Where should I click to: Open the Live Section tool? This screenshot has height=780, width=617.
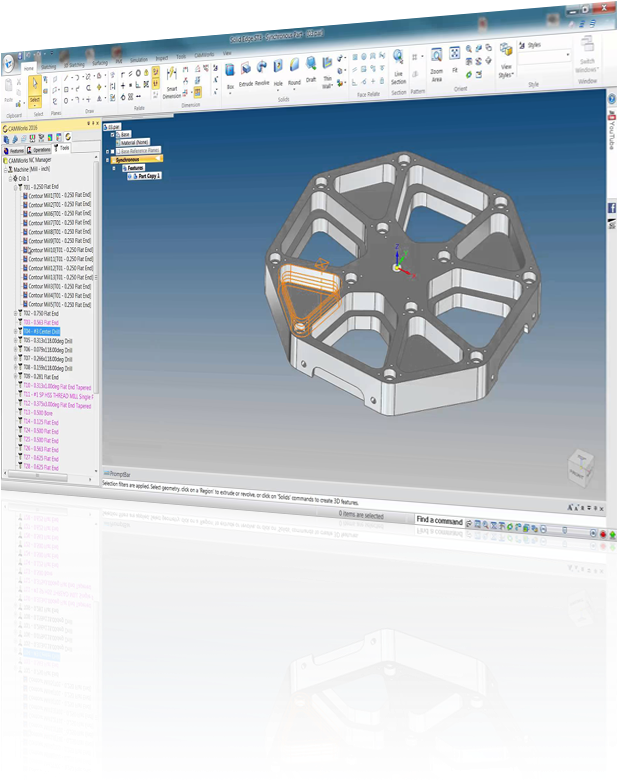click(398, 66)
